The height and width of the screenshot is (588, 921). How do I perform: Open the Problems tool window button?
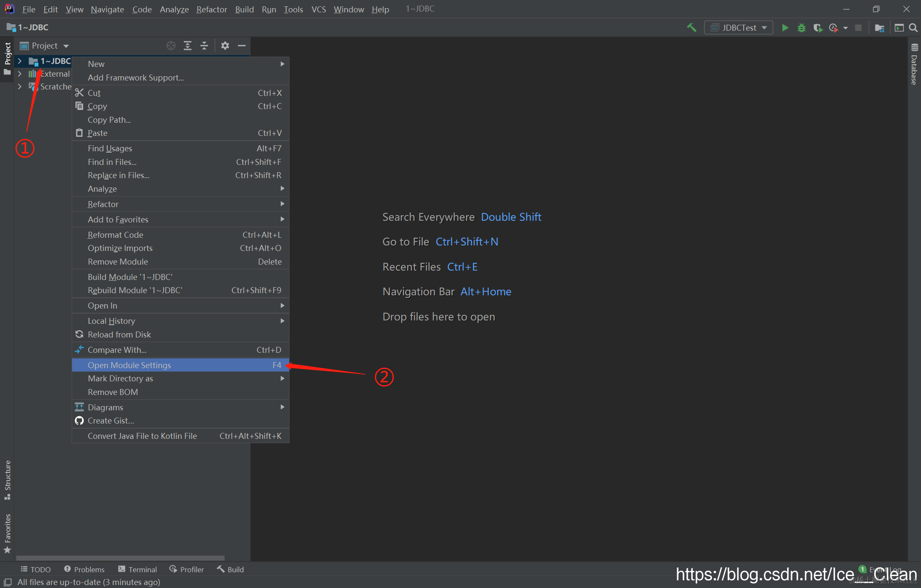(84, 569)
